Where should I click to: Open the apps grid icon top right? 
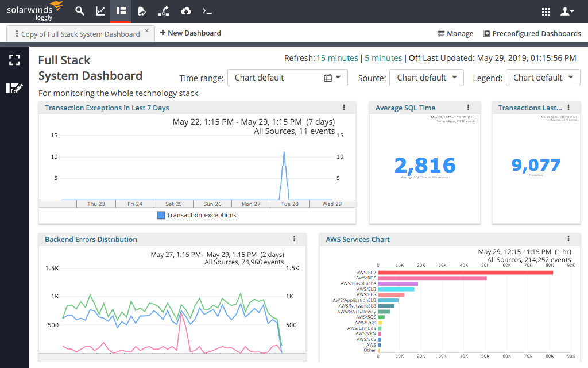point(546,11)
